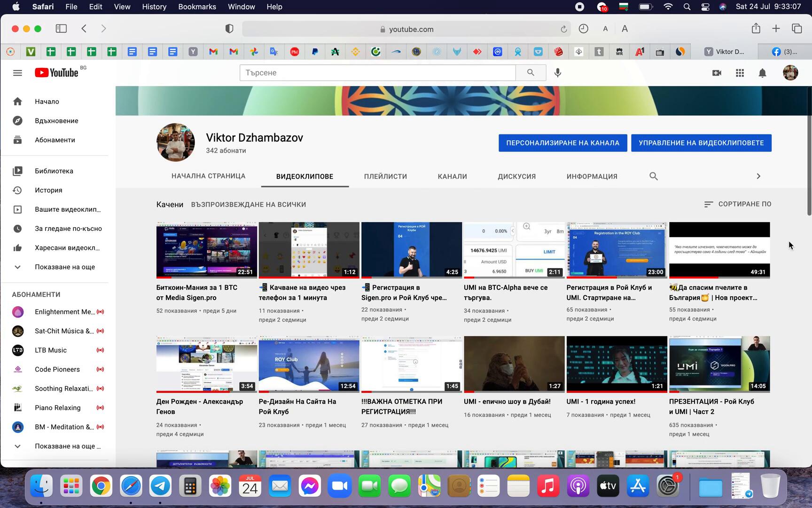This screenshot has width=812, height=508.
Task: Open the Bookmarks menu in menu bar
Action: (197, 7)
